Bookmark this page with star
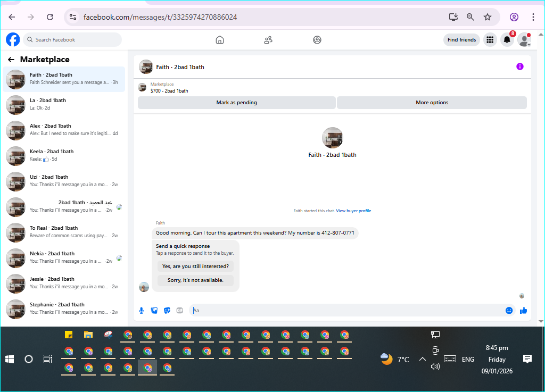Screen dimensions: 545x392 click(488, 17)
